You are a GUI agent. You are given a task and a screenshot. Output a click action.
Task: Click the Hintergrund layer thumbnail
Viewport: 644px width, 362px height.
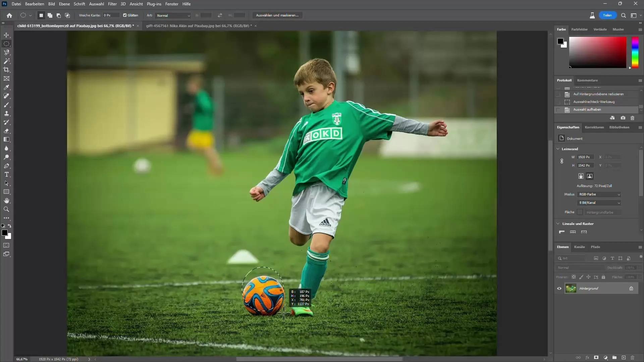tap(571, 289)
